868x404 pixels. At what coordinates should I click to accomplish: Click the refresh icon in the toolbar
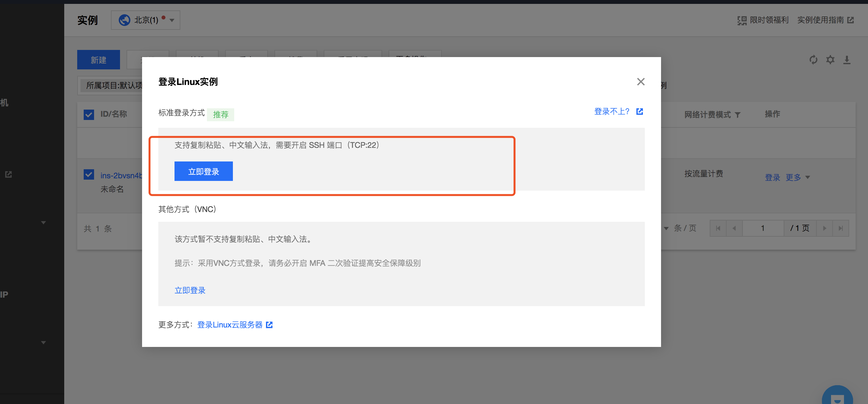[x=813, y=60]
